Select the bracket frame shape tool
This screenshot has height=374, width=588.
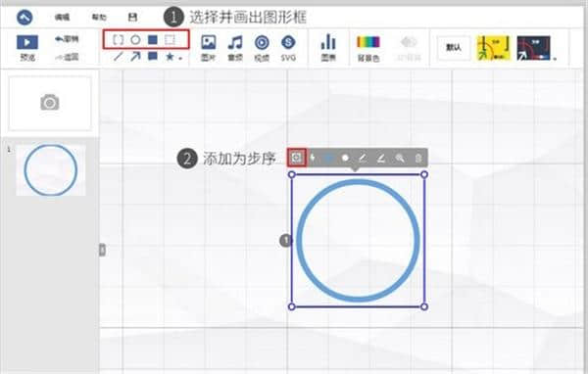coord(119,39)
